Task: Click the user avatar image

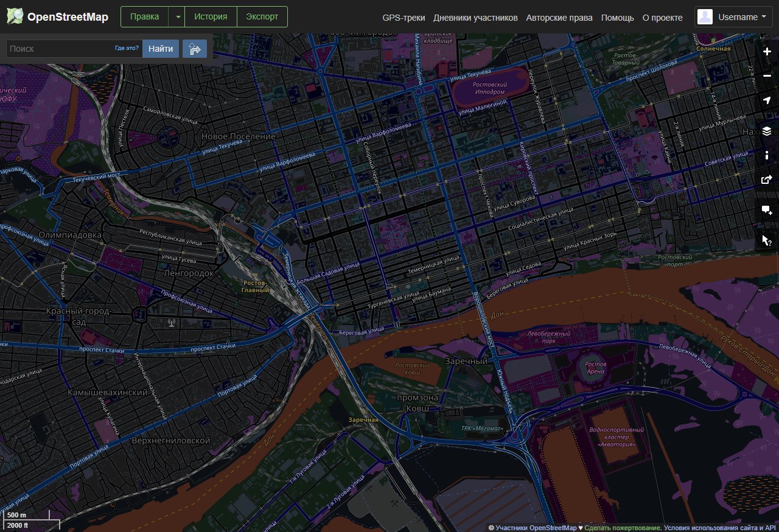Action: [x=705, y=17]
